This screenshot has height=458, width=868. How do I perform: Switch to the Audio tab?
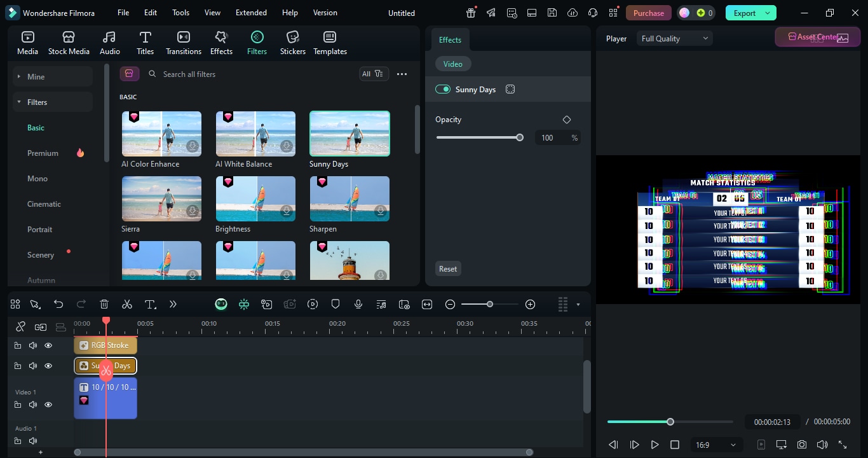coord(110,43)
